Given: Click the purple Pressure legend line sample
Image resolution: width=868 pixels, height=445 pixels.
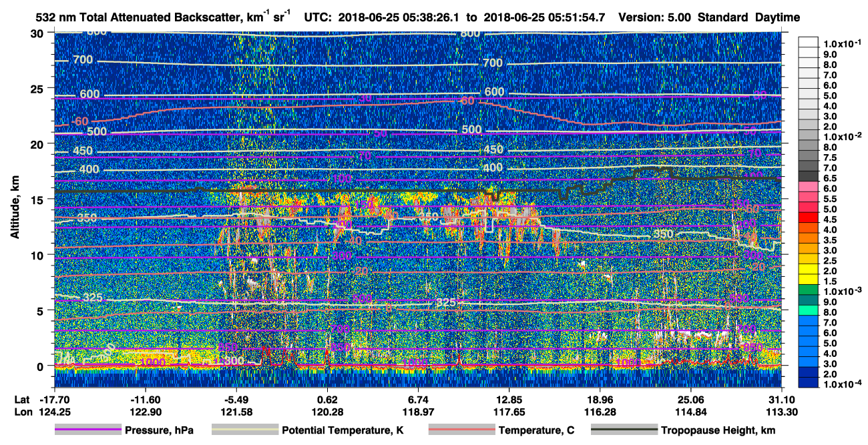Looking at the screenshot, I should (x=87, y=430).
